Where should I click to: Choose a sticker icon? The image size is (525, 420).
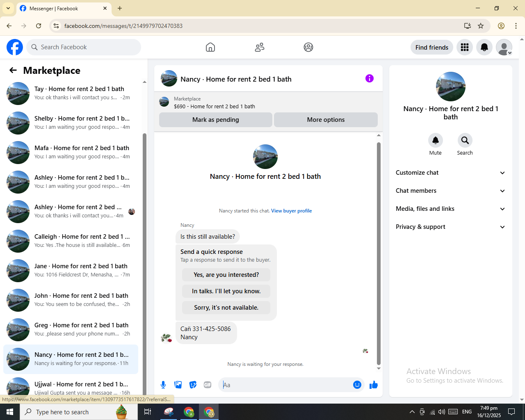[193, 385]
